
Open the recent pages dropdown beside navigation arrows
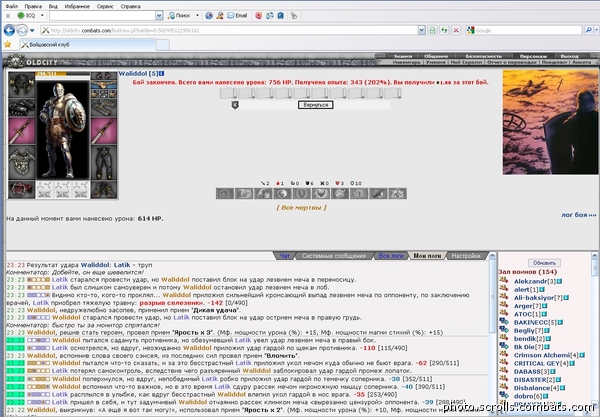(32, 30)
